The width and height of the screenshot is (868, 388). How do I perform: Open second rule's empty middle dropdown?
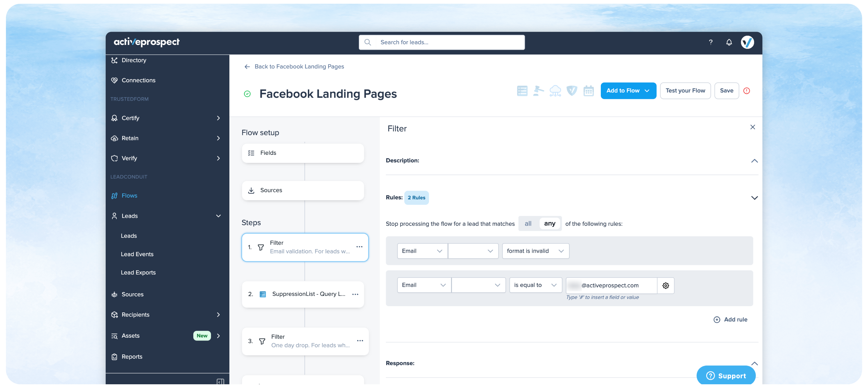[x=479, y=285]
